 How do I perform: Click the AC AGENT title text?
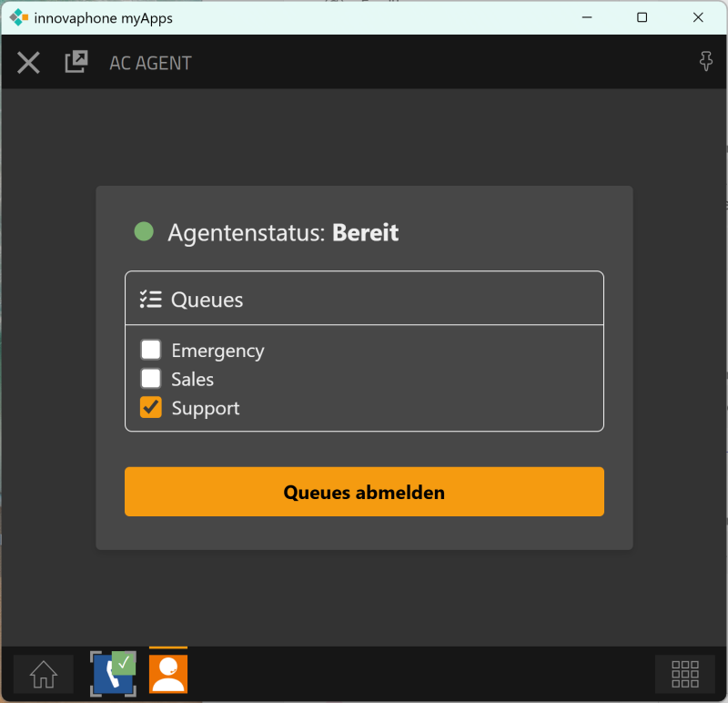point(150,63)
